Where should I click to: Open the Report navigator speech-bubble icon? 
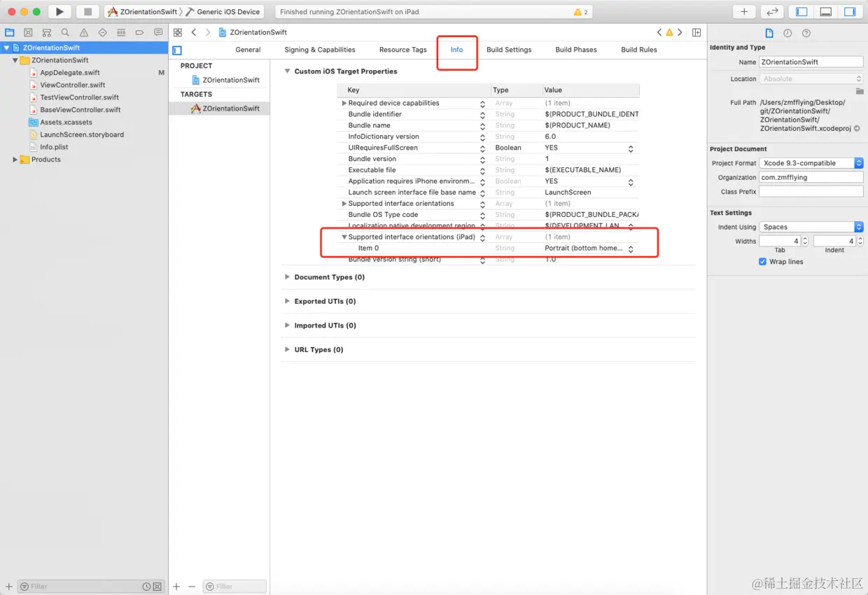[158, 32]
